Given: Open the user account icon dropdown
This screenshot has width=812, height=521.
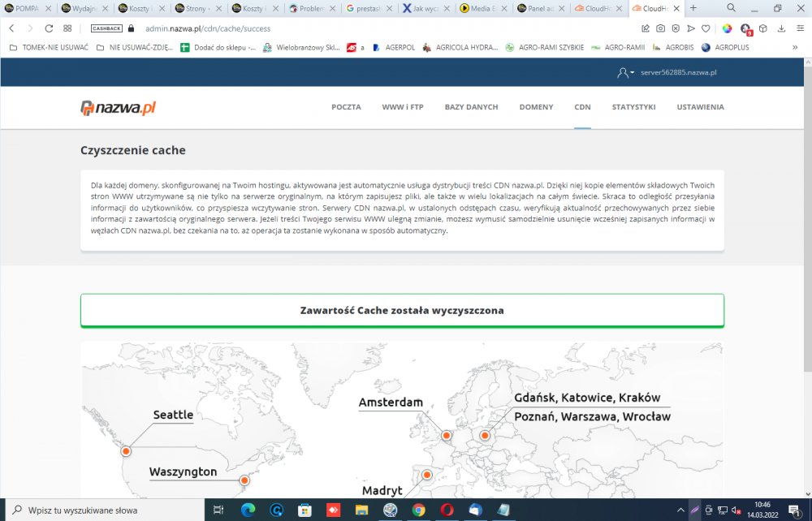Looking at the screenshot, I should coord(625,73).
